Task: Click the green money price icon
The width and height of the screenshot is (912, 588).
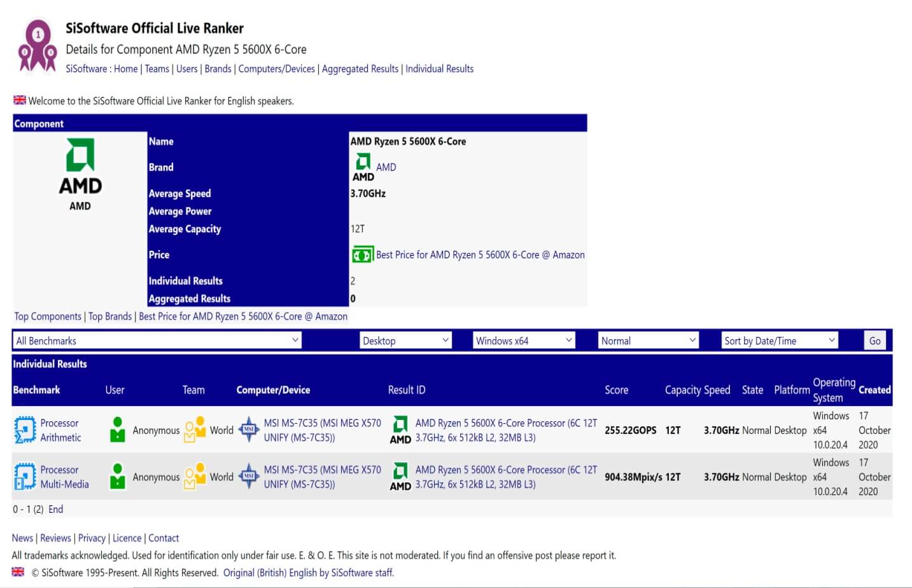Action: click(x=362, y=255)
